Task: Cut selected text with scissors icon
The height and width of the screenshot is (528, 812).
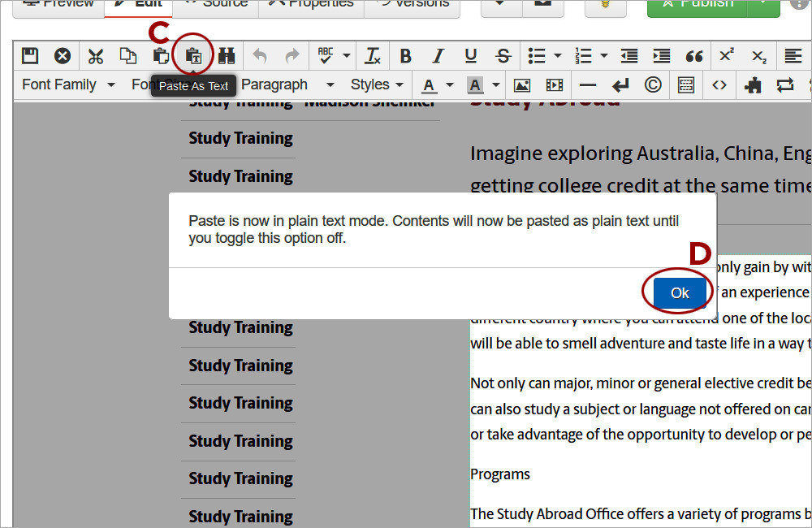Action: tap(95, 55)
